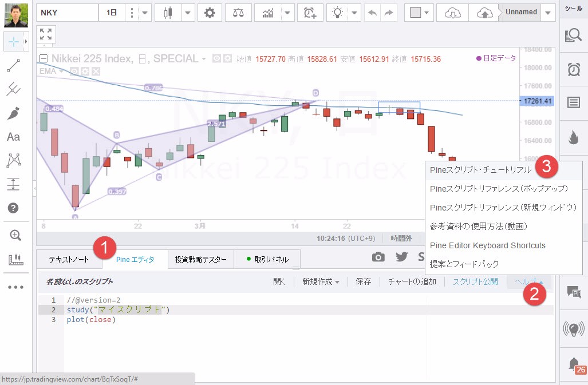Viewport: 588px width, 385px height.
Task: Open the 新規作成 dropdown in Pine editor
Action: pos(321,281)
